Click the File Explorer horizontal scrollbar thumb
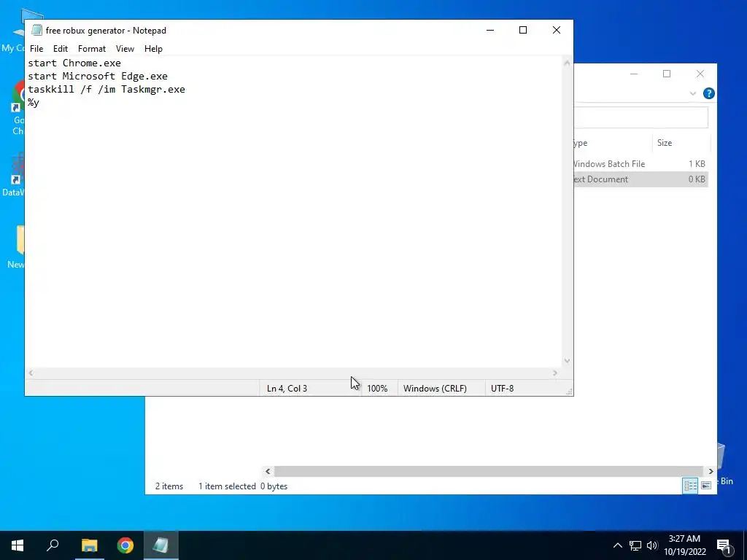 pos(489,471)
